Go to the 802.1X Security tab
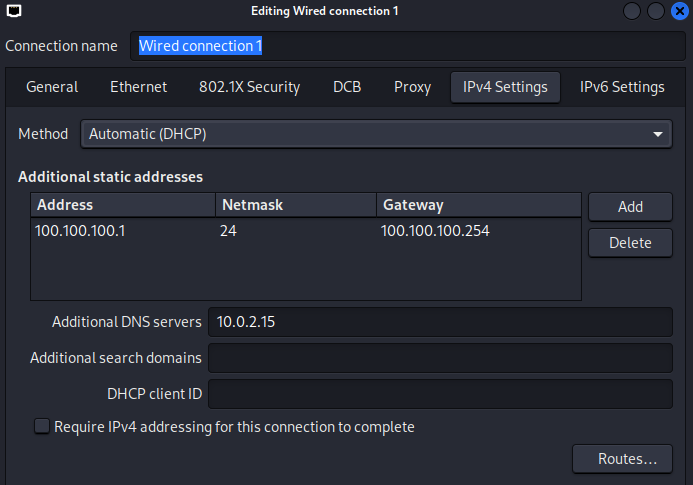This screenshot has height=485, width=693. click(249, 87)
